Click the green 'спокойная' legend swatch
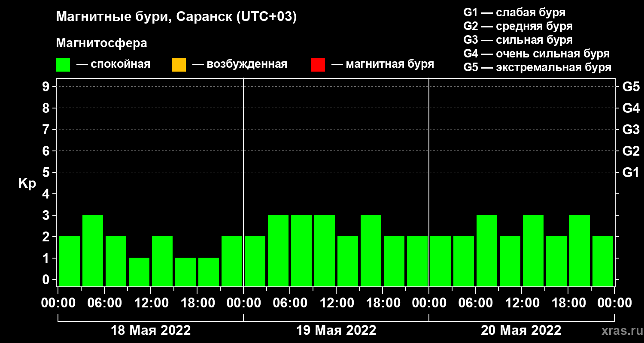 63,65
